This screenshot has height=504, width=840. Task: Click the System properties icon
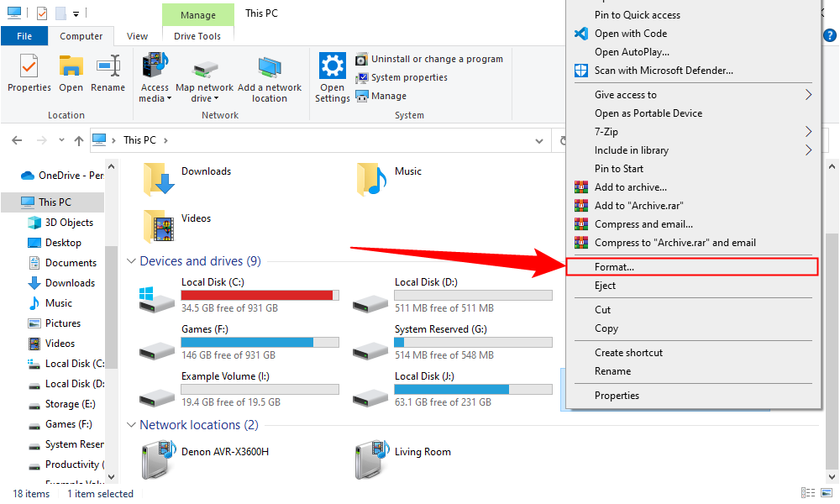click(x=362, y=77)
